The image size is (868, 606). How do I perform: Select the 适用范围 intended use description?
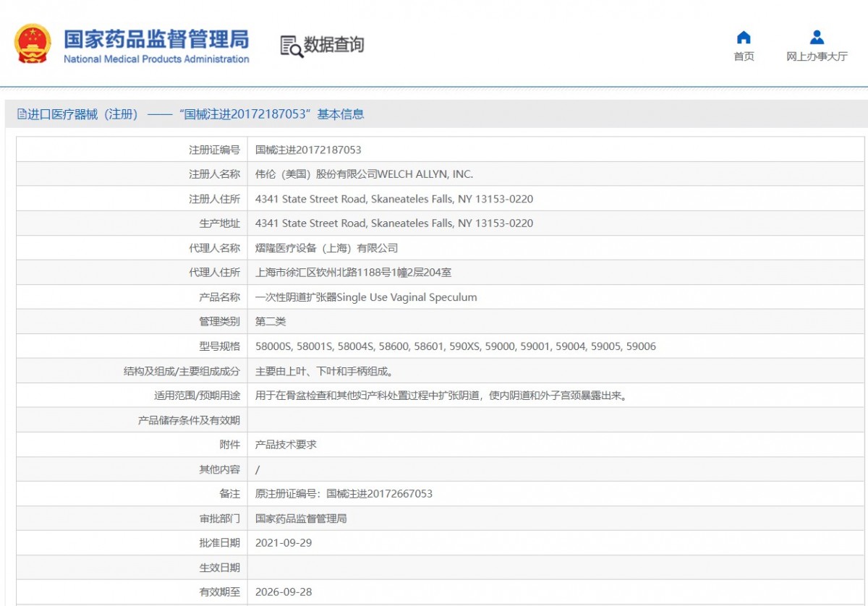click(x=441, y=396)
